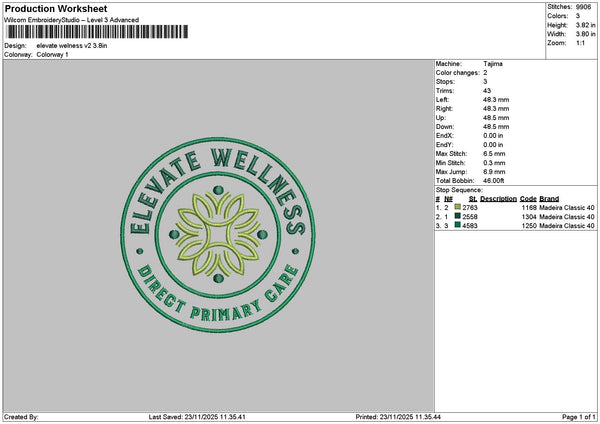600x424 pixels.
Task: Click the Production Worksheet title
Action: point(56,9)
